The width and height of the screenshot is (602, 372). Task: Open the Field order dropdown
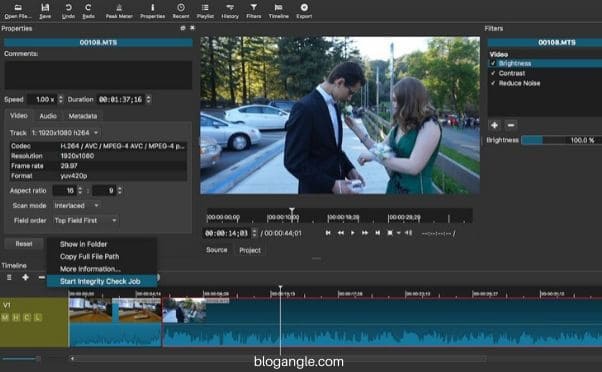click(x=85, y=220)
